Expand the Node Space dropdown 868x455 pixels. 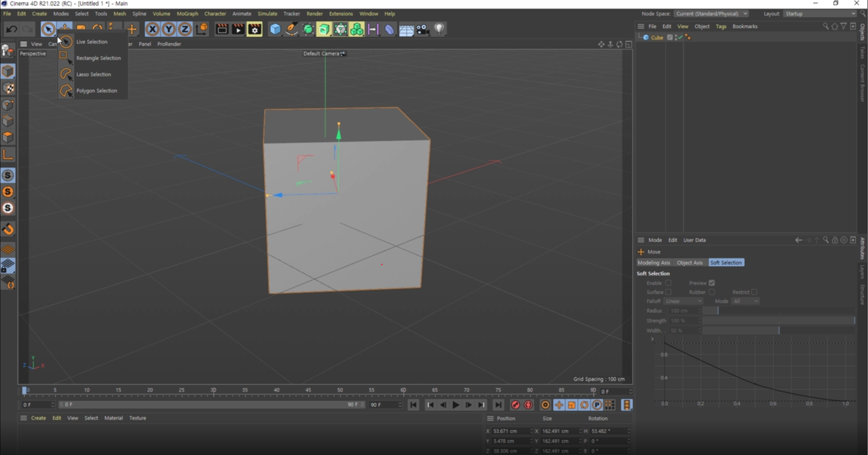click(x=711, y=14)
